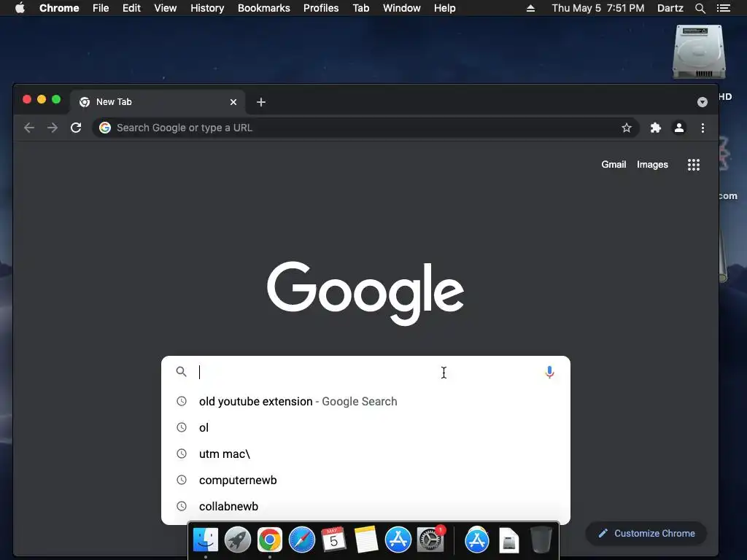Open the Profiles menu
The image size is (747, 560).
[321, 8]
